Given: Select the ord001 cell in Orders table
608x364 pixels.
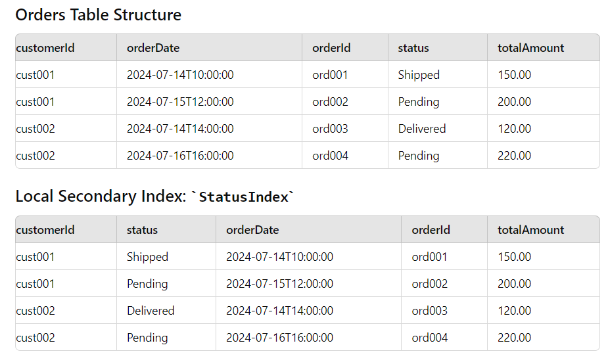Looking at the screenshot, I should coord(330,75).
